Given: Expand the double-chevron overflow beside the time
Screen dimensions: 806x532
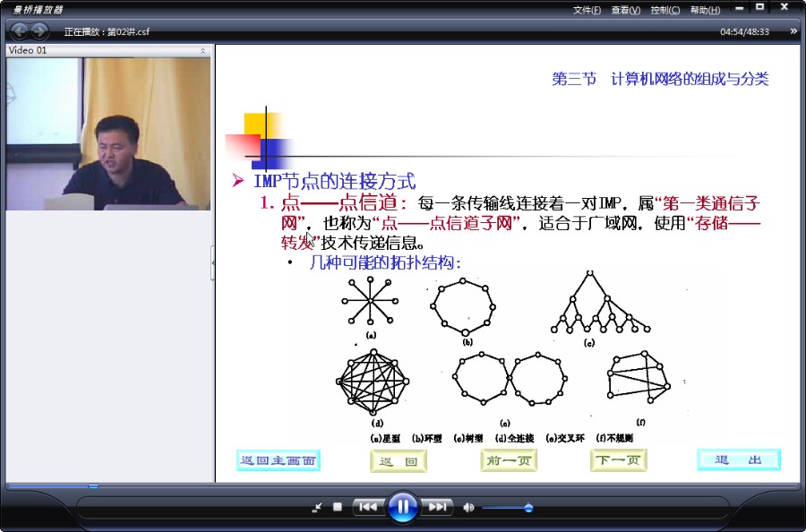Looking at the screenshot, I should coord(793,31).
